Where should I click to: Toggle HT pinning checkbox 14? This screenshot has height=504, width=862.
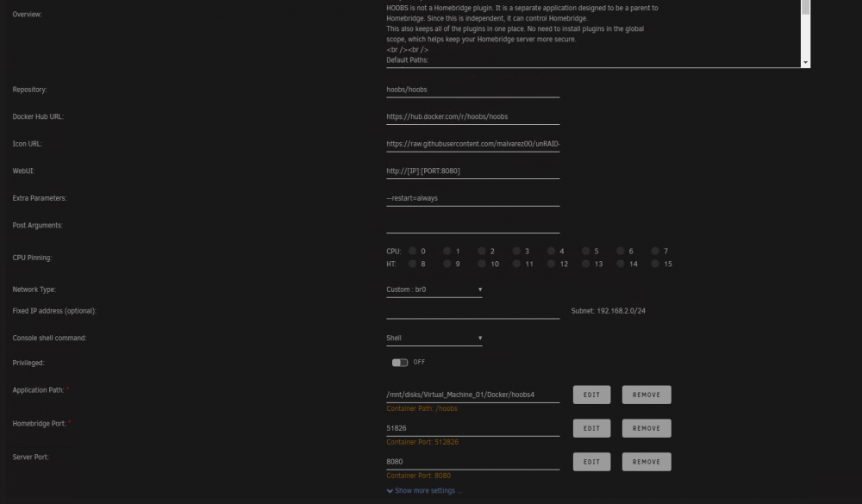point(620,264)
